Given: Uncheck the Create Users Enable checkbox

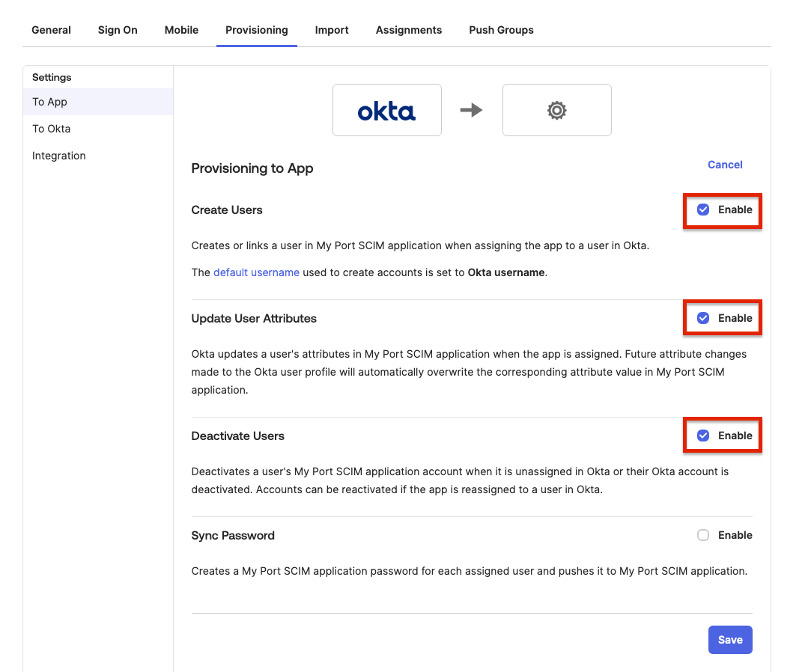Looking at the screenshot, I should (703, 210).
